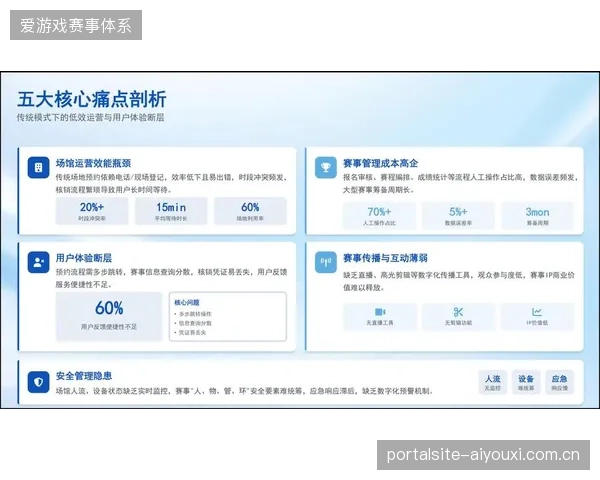Click the 安全管理隐患 card title
The height and width of the screenshot is (480, 600).
tap(84, 376)
